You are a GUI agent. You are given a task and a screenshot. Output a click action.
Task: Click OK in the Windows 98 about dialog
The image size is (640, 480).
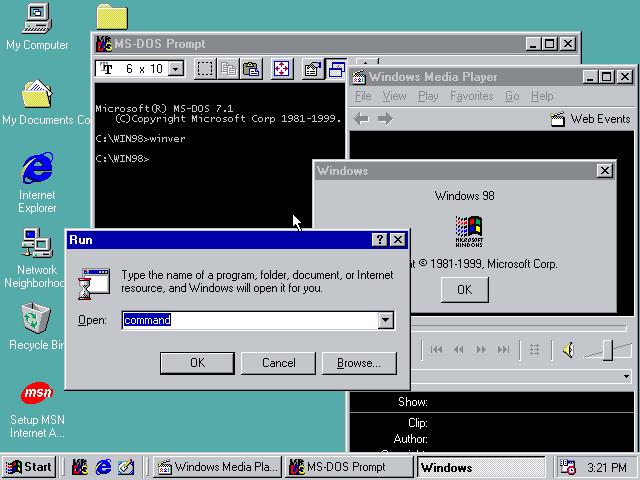[464, 290]
